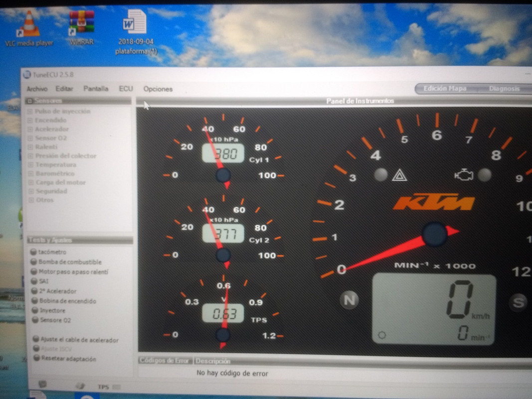The height and width of the screenshot is (399, 532).
Task: Click the Cyl 1 pressure gauge readout
Action: (223, 153)
